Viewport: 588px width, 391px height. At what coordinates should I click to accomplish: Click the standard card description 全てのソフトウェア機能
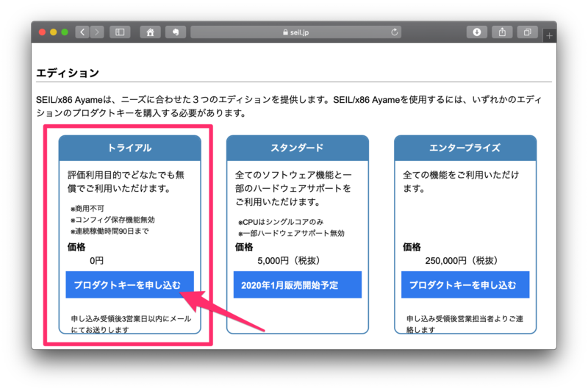click(x=293, y=188)
